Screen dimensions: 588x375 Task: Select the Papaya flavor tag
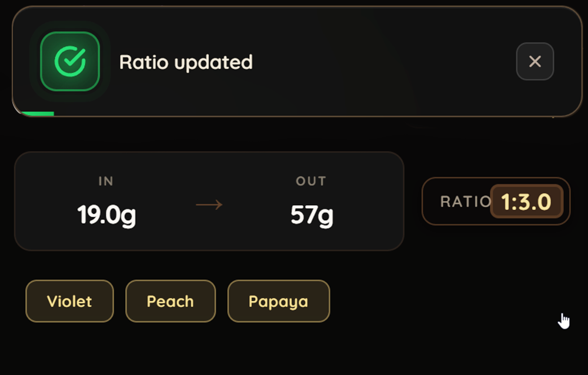tap(278, 301)
